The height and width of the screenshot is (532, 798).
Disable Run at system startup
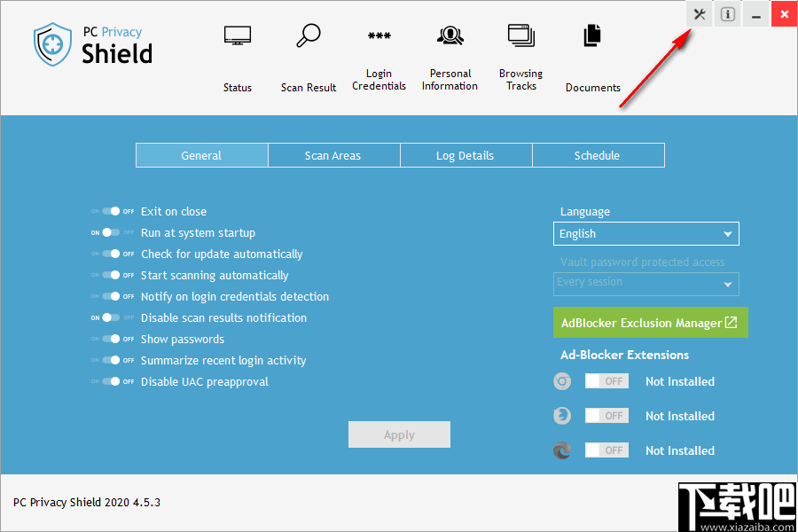[113, 232]
